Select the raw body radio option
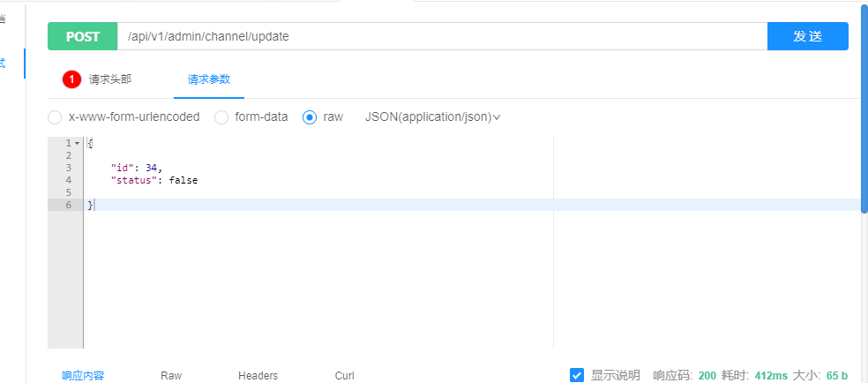Image resolution: width=868 pixels, height=383 pixels. [310, 116]
